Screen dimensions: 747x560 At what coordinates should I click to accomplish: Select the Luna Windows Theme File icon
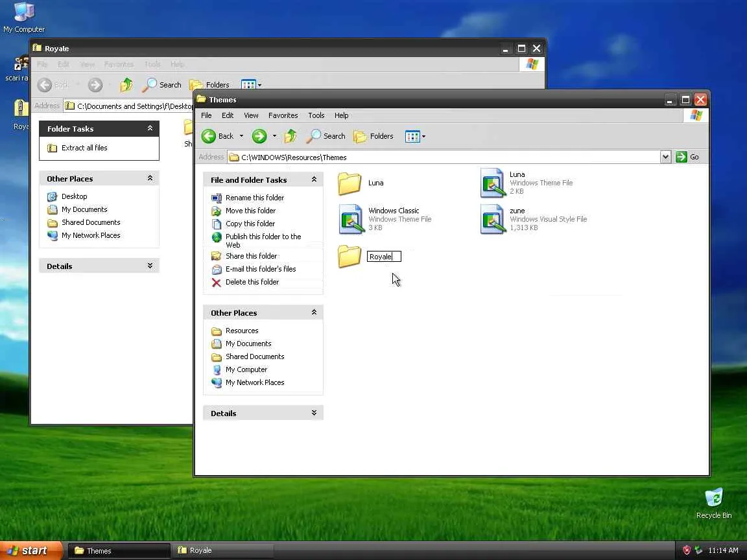pyautogui.click(x=493, y=183)
